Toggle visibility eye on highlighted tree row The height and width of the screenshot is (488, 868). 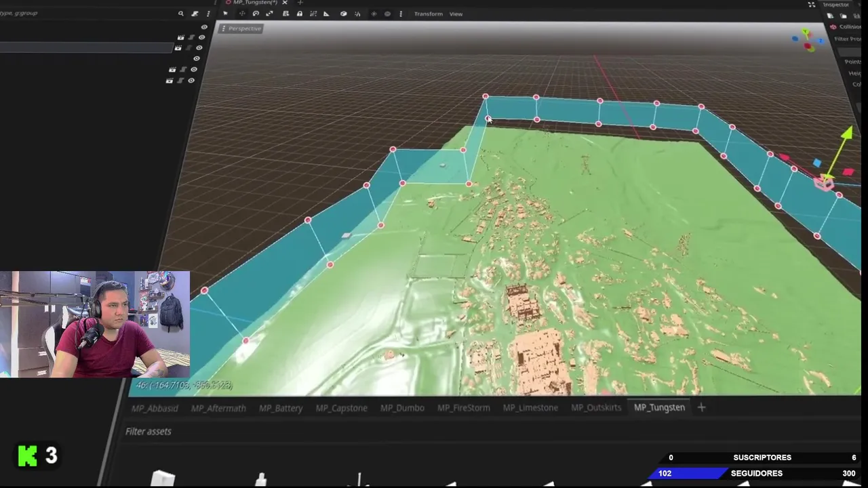[x=199, y=47]
